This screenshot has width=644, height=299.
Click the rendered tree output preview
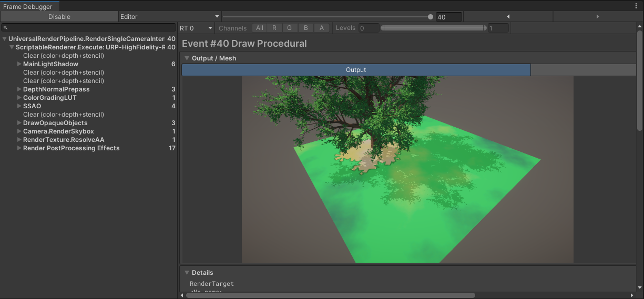(407, 169)
